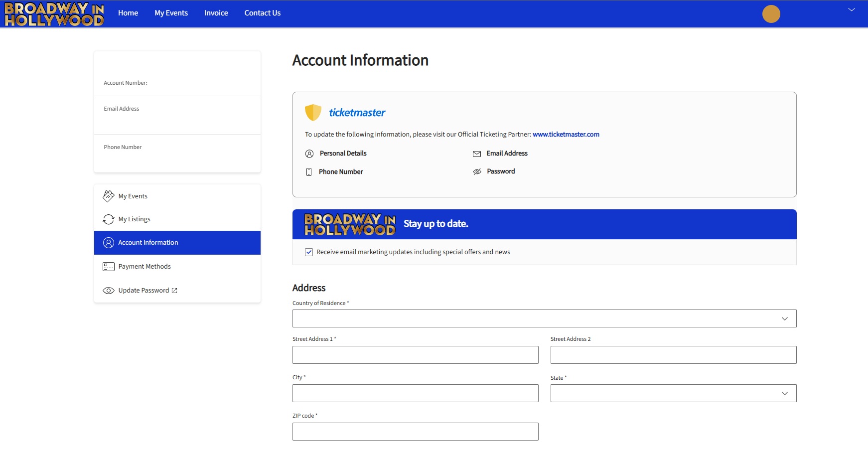
Task: Expand the State dropdown
Action: click(x=673, y=393)
